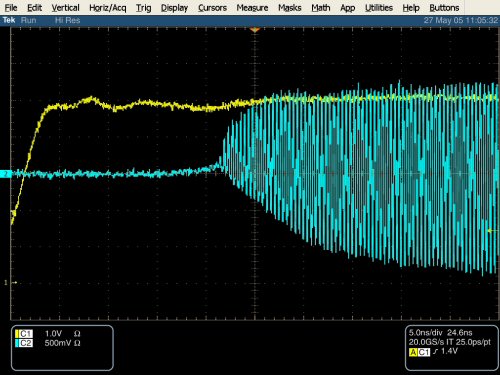Click the yellow C1 channel badge
This screenshot has height=375, width=500.
[24, 334]
